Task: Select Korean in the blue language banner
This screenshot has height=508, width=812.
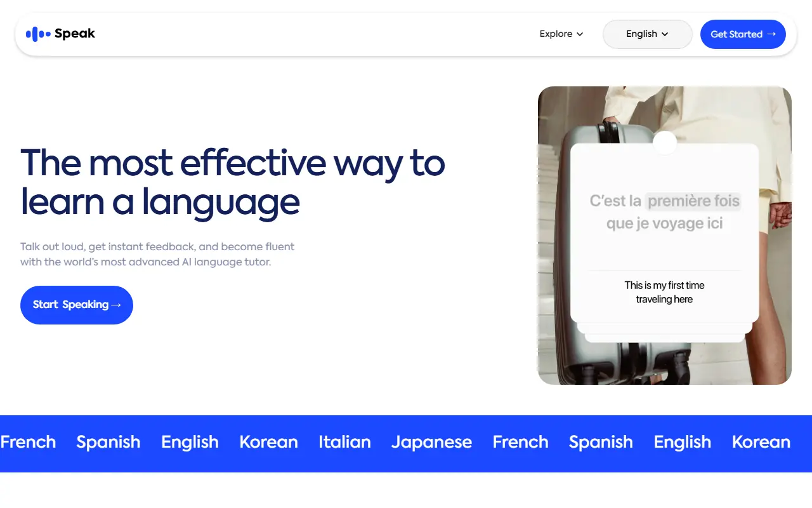Action: tap(268, 443)
